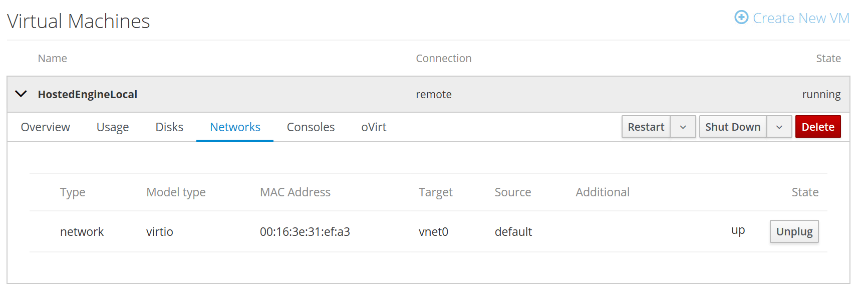Open the Shut Down dropdown arrow
Viewport: 868px width, 303px height.
coord(779,127)
